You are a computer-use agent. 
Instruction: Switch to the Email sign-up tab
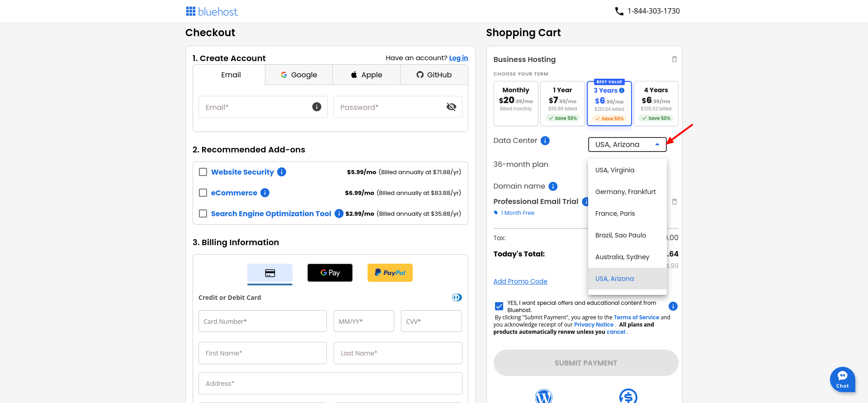[x=229, y=75]
